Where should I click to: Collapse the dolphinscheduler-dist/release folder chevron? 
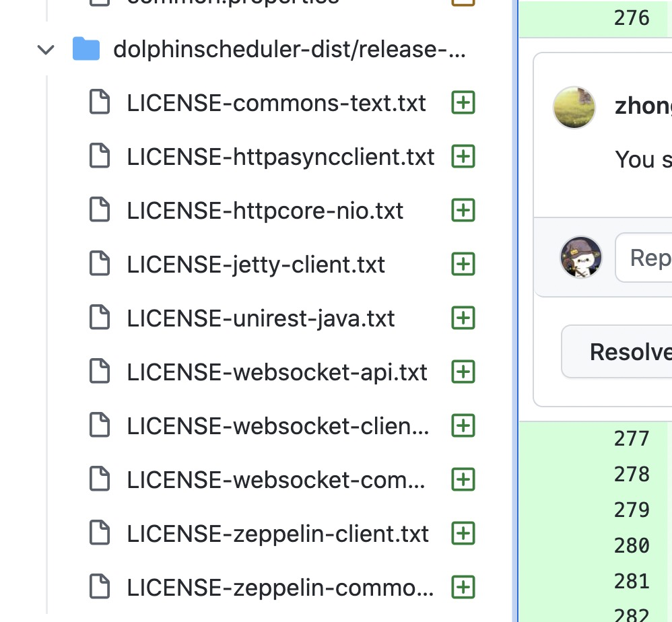click(x=46, y=50)
